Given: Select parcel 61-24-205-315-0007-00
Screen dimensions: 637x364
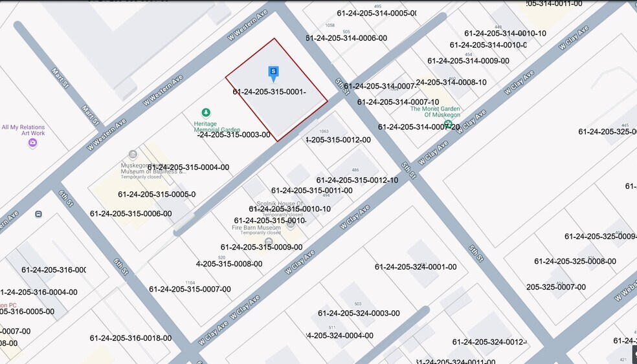Looking at the screenshot, I should 190,289.
